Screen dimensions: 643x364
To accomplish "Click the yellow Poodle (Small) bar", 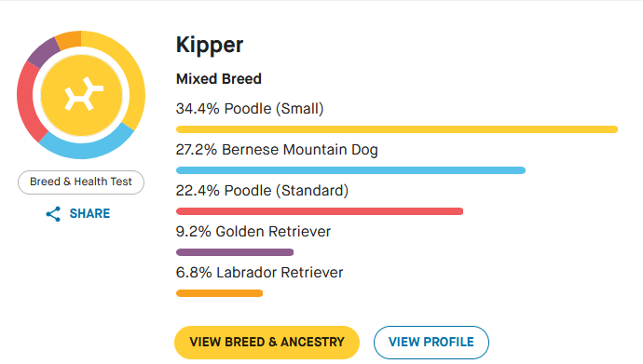I will click(x=397, y=129).
